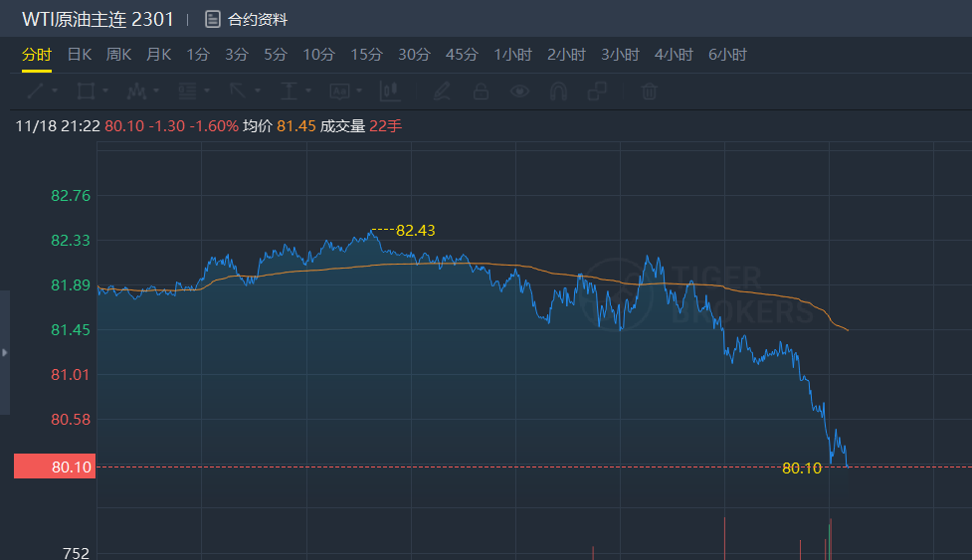Click the candlestick chart icon
972x560 pixels.
click(389, 92)
